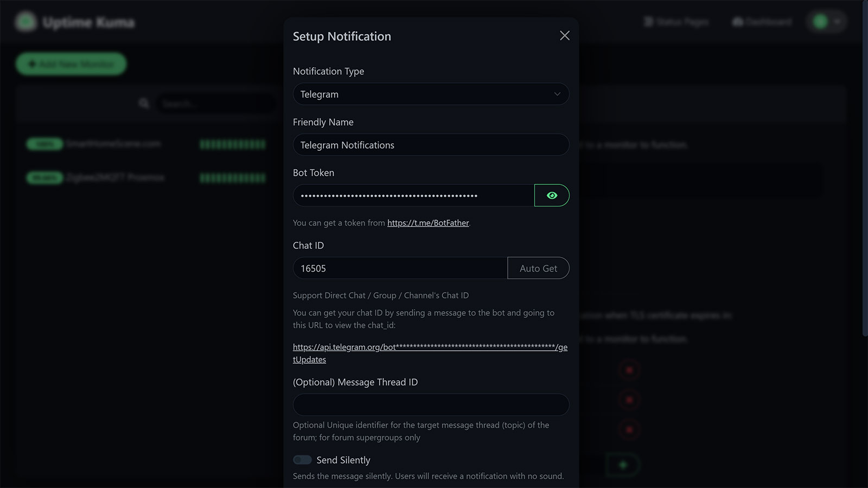Screen dimensions: 868x488
Task: Click the Add New Monitor button
Action: pos(71,63)
